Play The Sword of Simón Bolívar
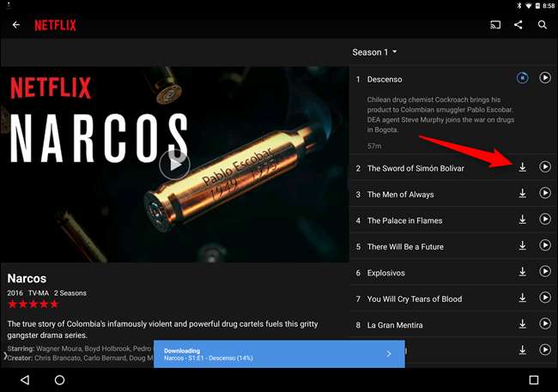This screenshot has width=558, height=392. (x=545, y=166)
